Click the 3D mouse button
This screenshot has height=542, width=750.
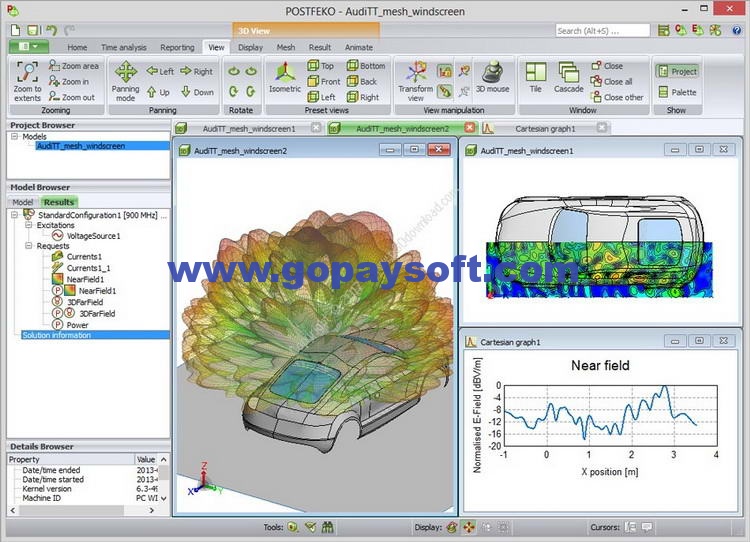pyautogui.click(x=492, y=77)
